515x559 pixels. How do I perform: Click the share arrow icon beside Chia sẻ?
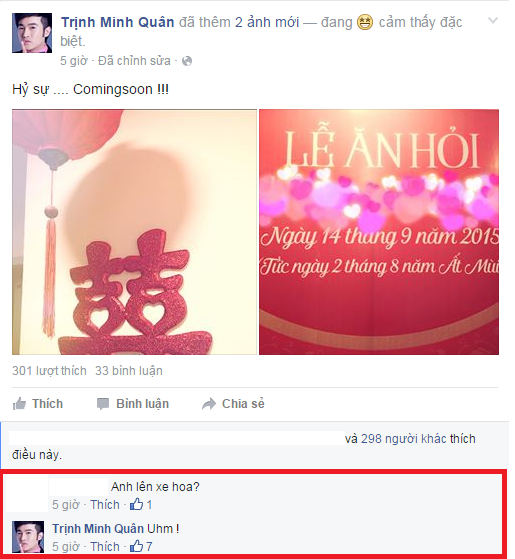[x=209, y=404]
